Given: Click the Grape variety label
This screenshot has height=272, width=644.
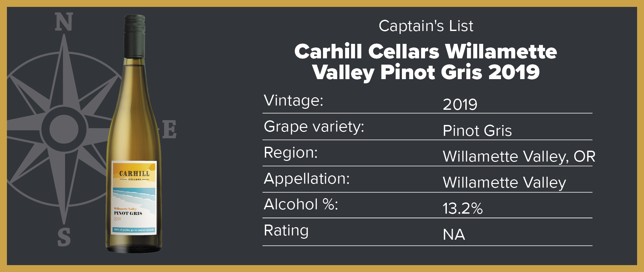Looking at the screenshot, I should pos(314,127).
